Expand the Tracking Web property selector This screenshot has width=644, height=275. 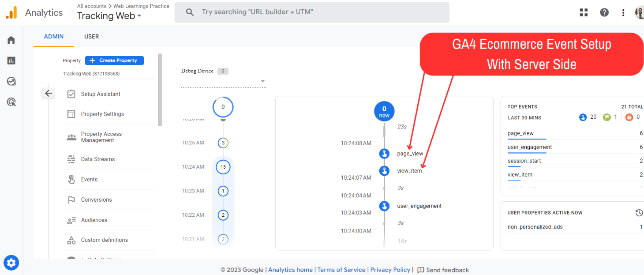coord(109,16)
